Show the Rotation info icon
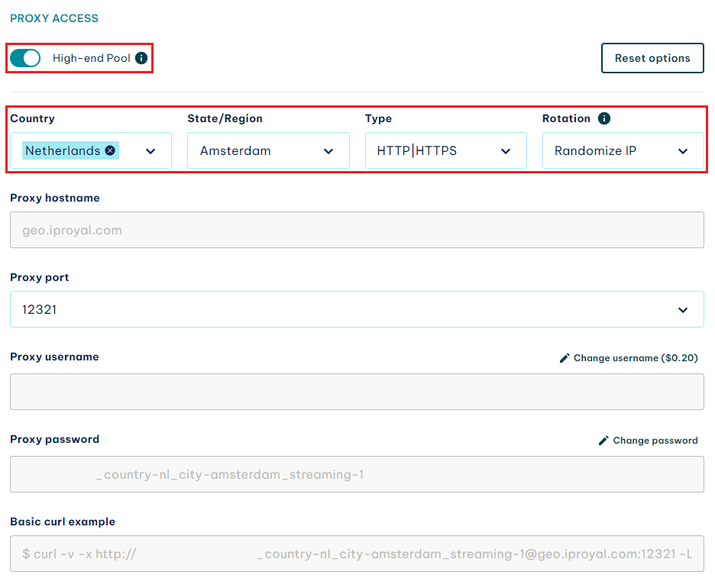The image size is (715, 588). click(604, 118)
